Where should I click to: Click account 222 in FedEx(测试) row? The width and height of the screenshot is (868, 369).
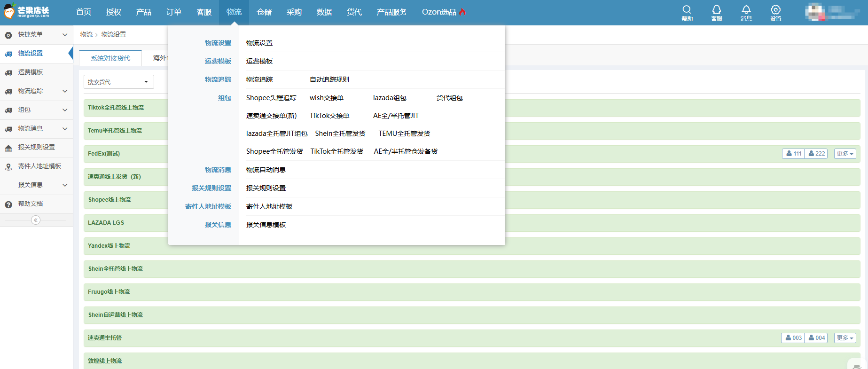(816, 154)
